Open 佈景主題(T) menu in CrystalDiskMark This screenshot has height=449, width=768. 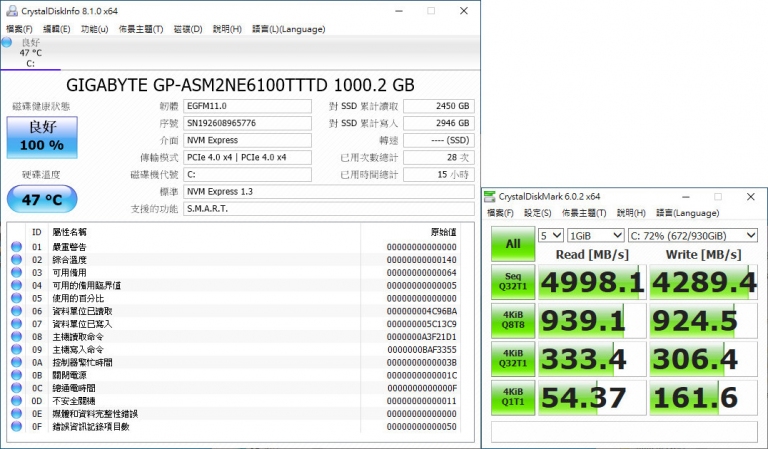click(584, 213)
